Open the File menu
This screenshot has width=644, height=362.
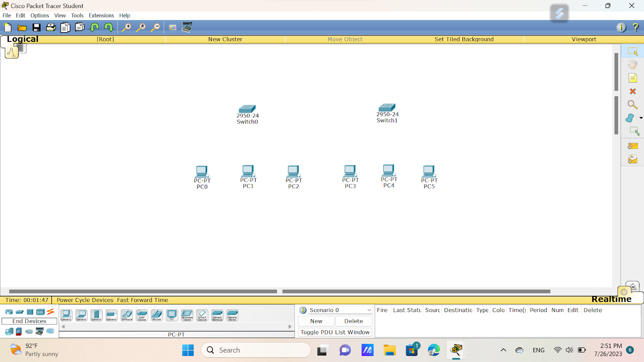(7, 15)
